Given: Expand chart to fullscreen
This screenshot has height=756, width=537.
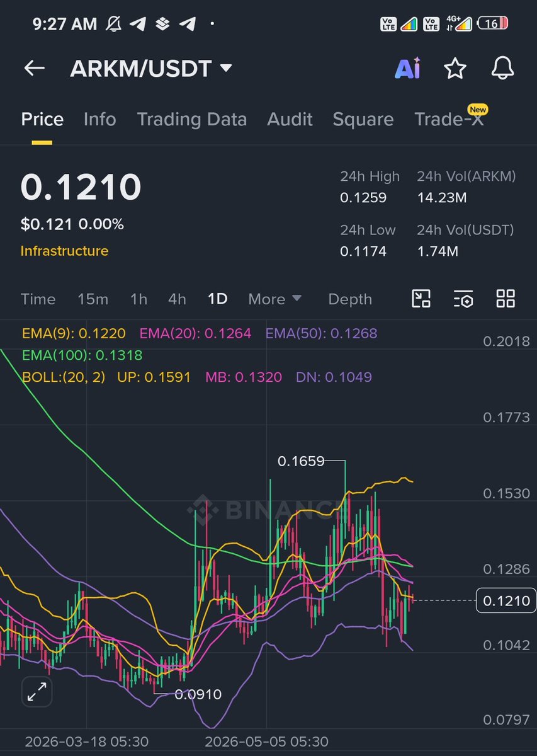Looking at the screenshot, I should click(37, 692).
